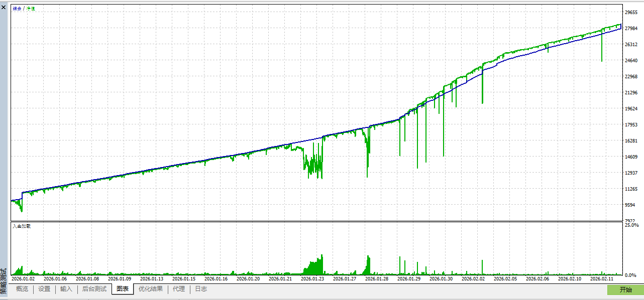The image size is (644, 300).
Task: Click the 2026.02.05 date label
Action: tap(505, 278)
